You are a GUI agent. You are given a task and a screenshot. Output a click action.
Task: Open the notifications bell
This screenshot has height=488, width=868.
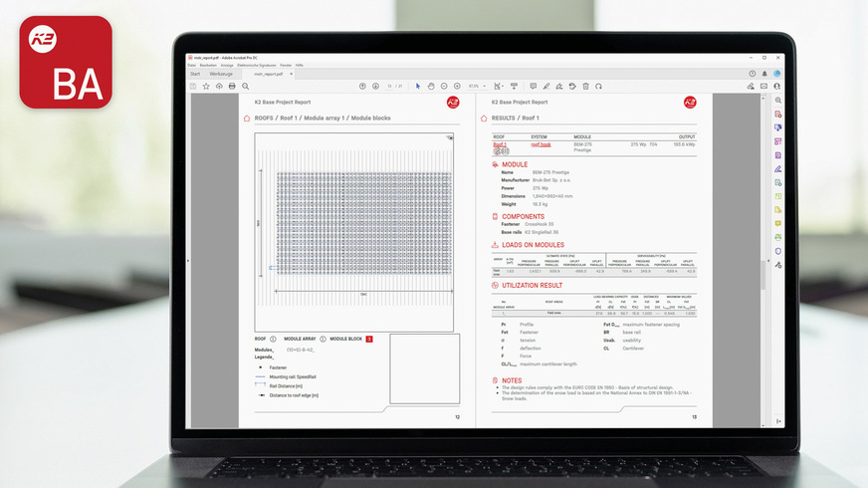pyautogui.click(x=764, y=74)
